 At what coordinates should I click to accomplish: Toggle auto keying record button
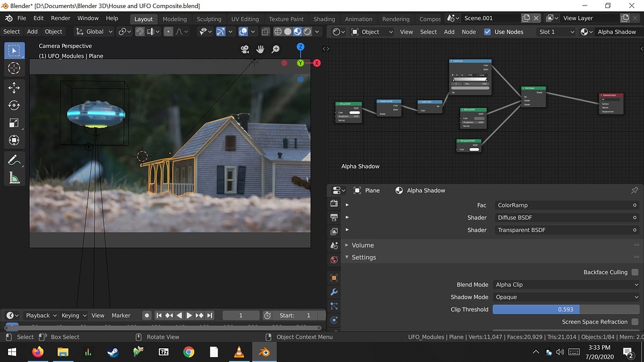tap(147, 315)
